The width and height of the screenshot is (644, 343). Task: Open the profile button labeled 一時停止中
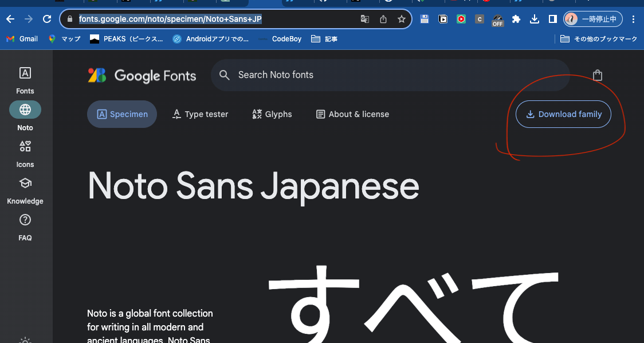(x=593, y=19)
